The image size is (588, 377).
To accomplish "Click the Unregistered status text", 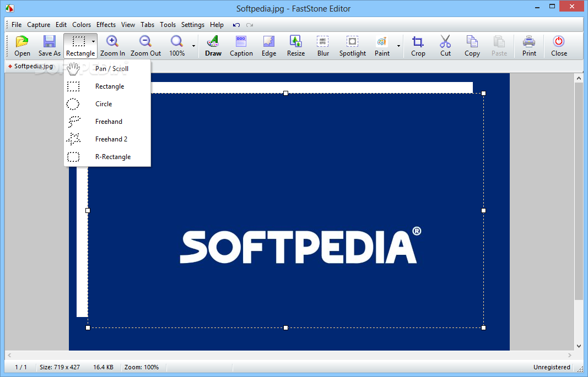I will point(552,367).
